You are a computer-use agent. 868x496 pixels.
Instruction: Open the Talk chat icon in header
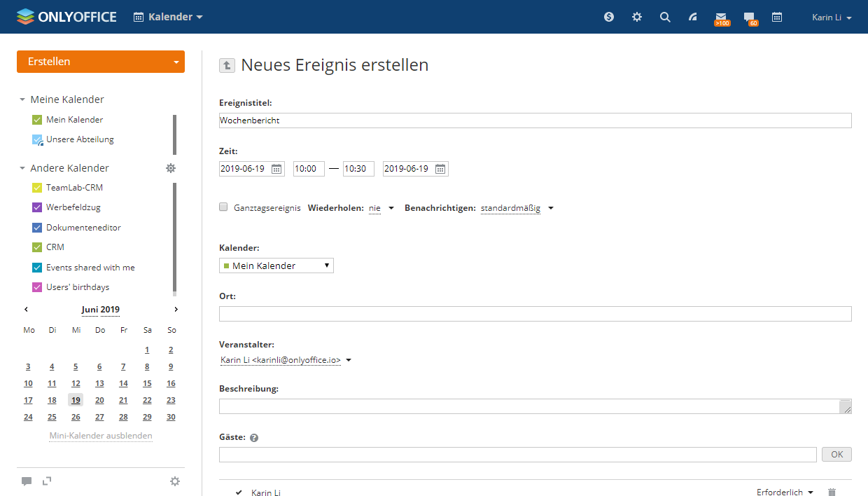click(750, 17)
